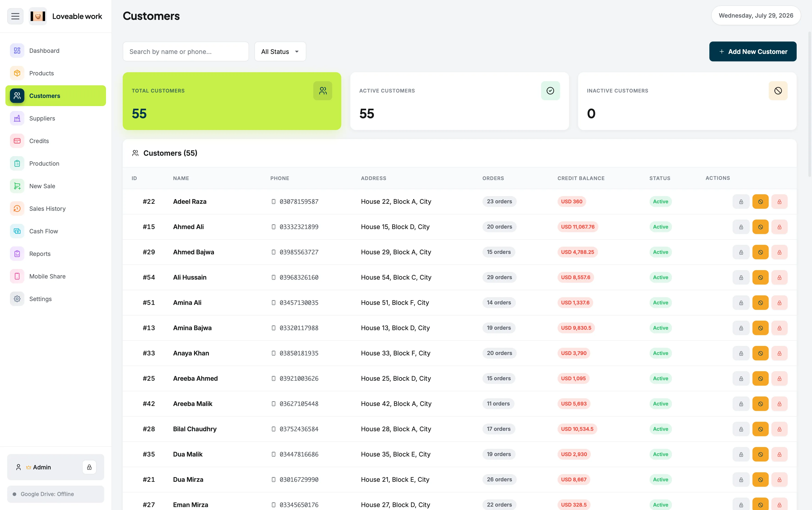812x510 pixels.
Task: Click the gray lock icon for Ahmed Bajwa
Action: pos(741,252)
